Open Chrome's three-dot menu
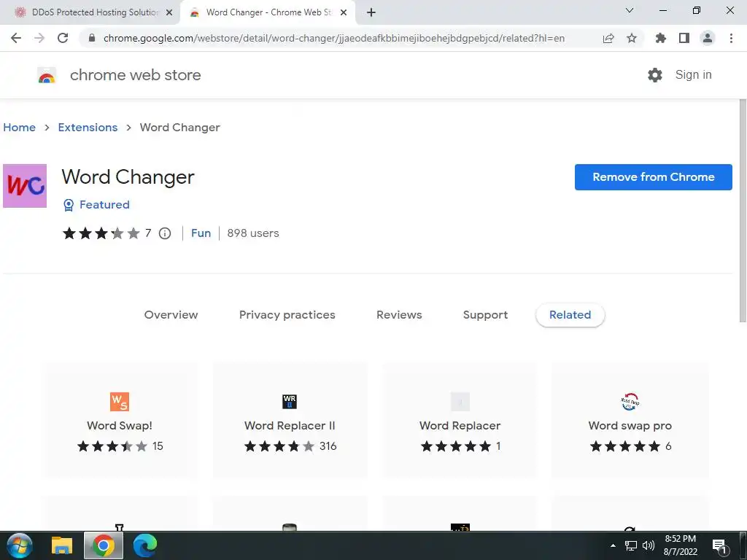The width and height of the screenshot is (747, 560). coord(731,38)
